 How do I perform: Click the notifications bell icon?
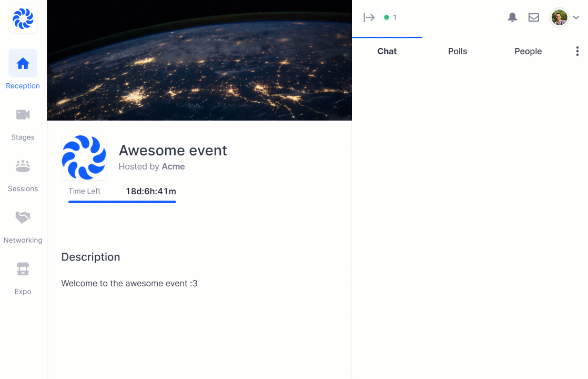click(x=512, y=17)
